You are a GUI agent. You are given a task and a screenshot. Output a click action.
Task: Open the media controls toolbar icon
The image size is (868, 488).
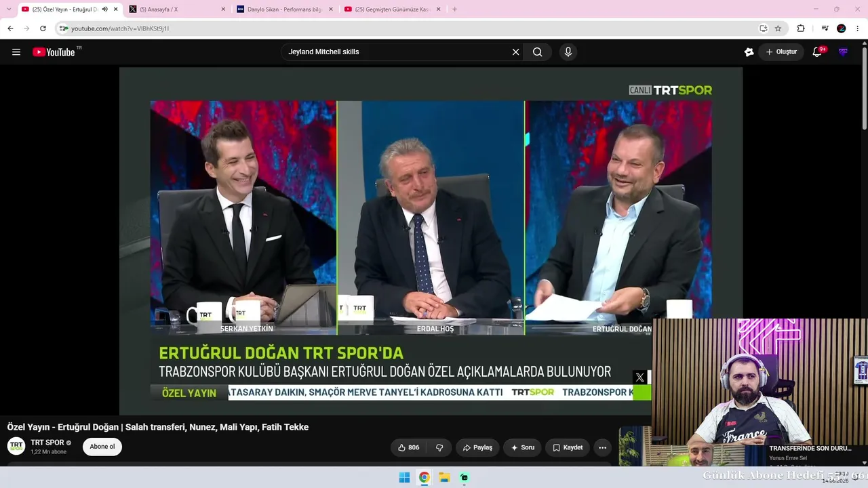[x=825, y=28]
